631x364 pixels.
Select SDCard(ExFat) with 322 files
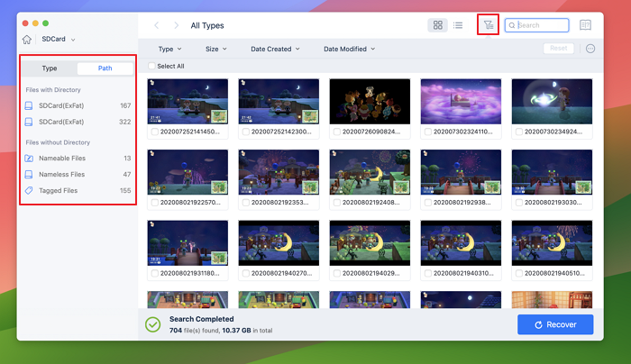(x=78, y=122)
